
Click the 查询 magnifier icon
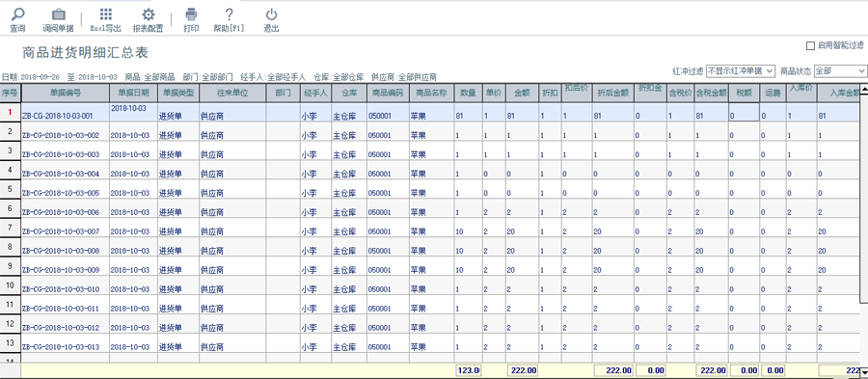(17, 14)
